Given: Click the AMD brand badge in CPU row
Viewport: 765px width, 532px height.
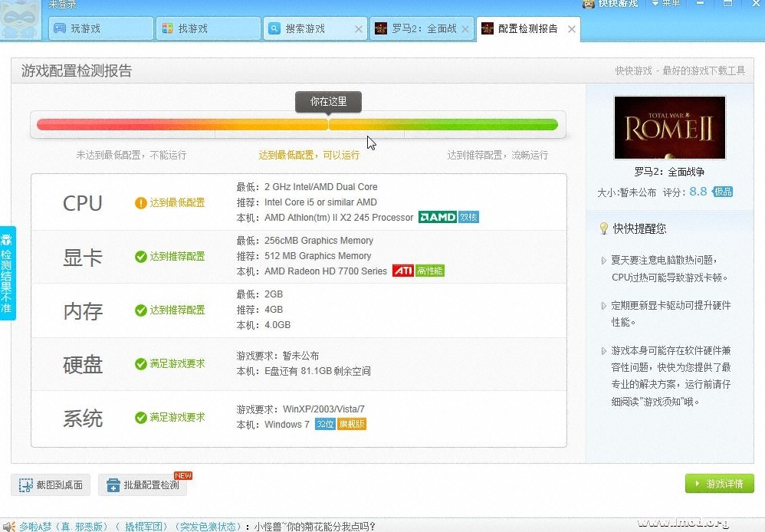Looking at the screenshot, I should point(438,218).
